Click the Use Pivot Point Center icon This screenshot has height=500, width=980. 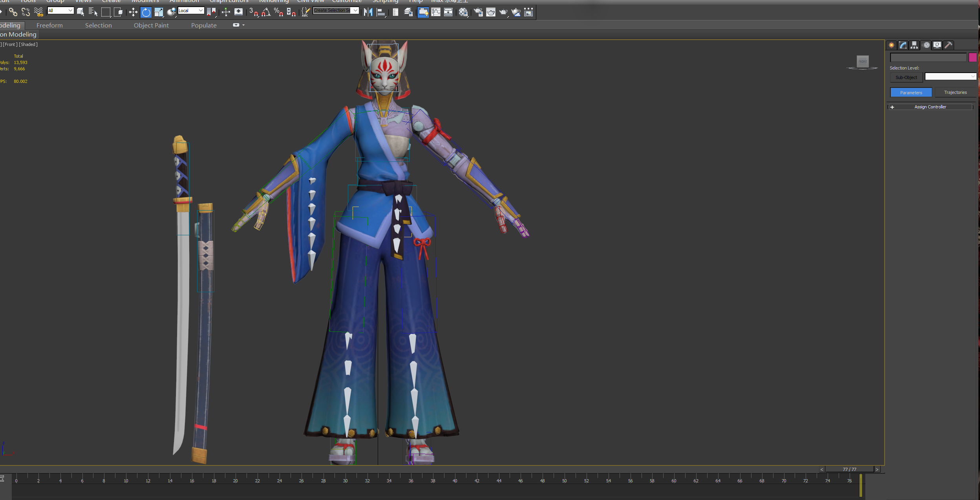211,12
